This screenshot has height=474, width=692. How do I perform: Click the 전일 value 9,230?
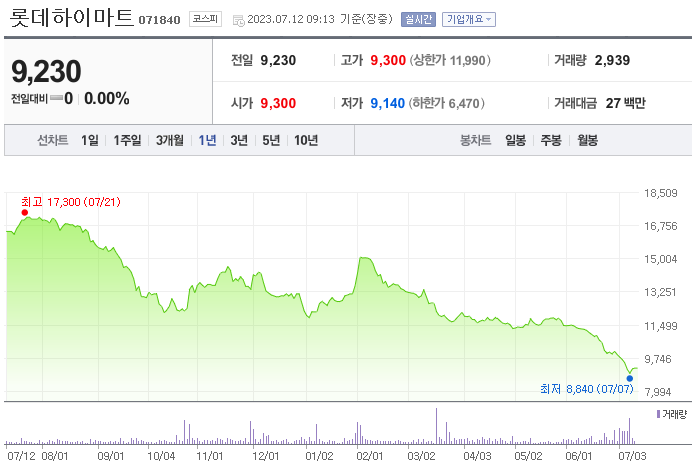(278, 60)
